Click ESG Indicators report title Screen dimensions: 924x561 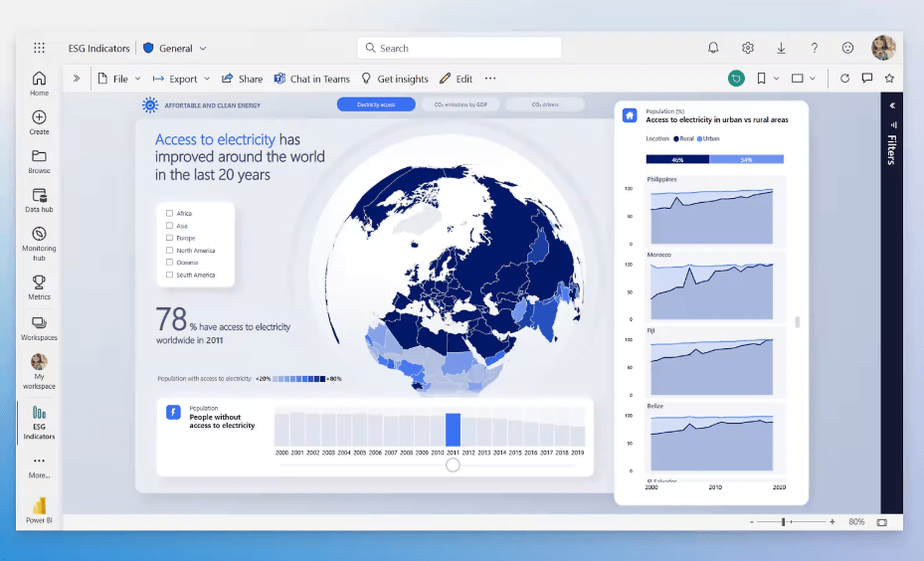[98, 49]
